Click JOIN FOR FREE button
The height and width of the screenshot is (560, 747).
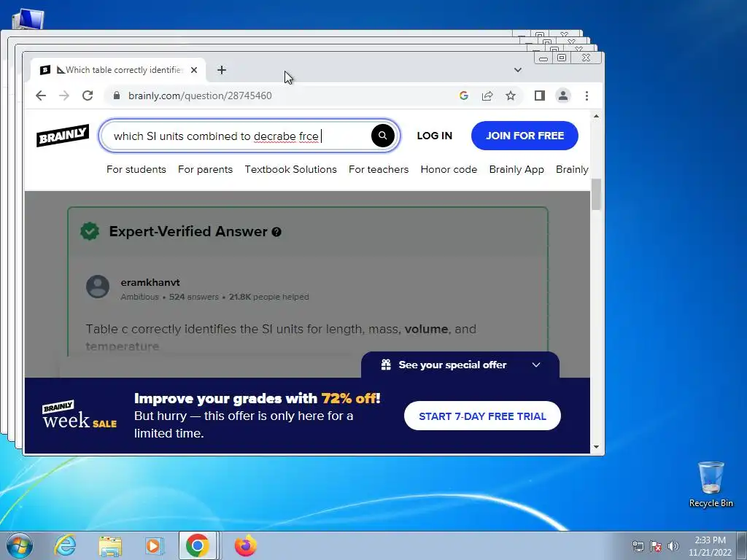coord(525,136)
